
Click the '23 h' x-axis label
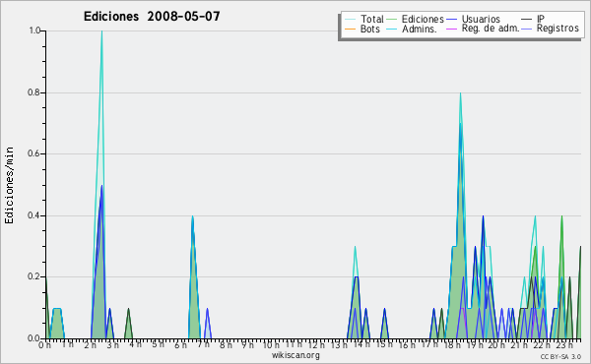[564, 345]
